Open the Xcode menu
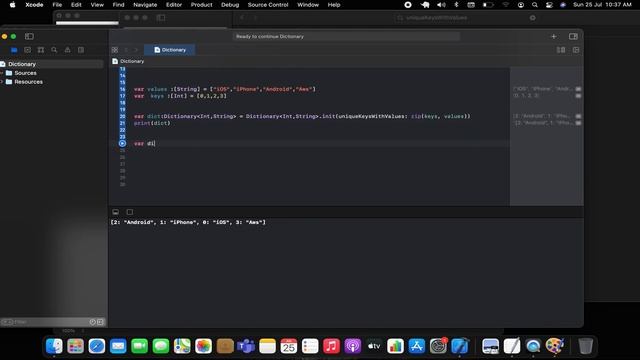640x360 pixels. 34,5
